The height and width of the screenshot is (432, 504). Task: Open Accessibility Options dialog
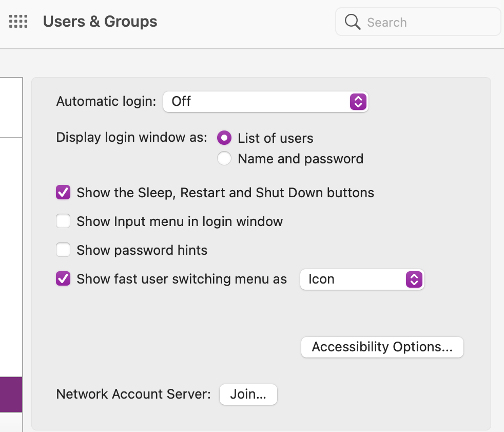click(382, 347)
